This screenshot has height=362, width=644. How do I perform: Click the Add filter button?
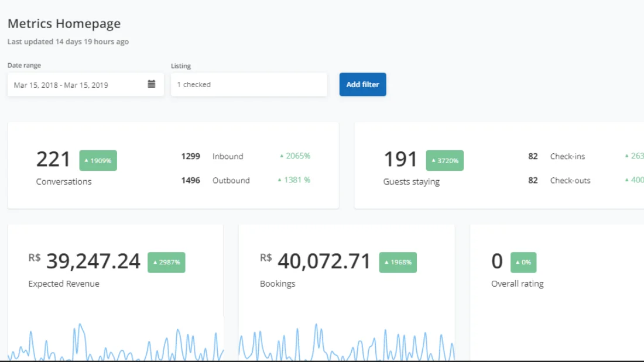coord(362,84)
